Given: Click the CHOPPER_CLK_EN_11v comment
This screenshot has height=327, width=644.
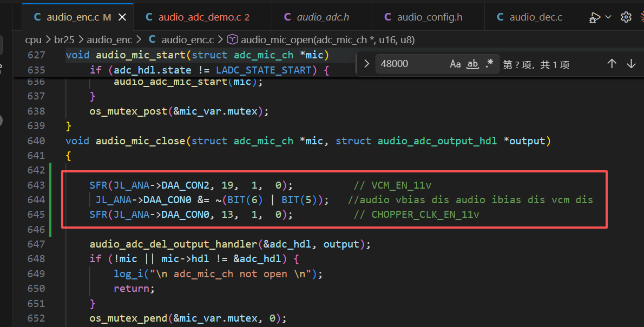Looking at the screenshot, I should click(x=417, y=215).
